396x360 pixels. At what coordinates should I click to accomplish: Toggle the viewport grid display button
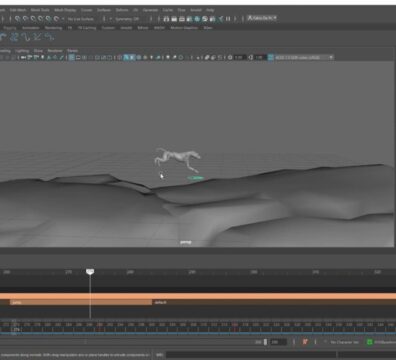coord(72,58)
